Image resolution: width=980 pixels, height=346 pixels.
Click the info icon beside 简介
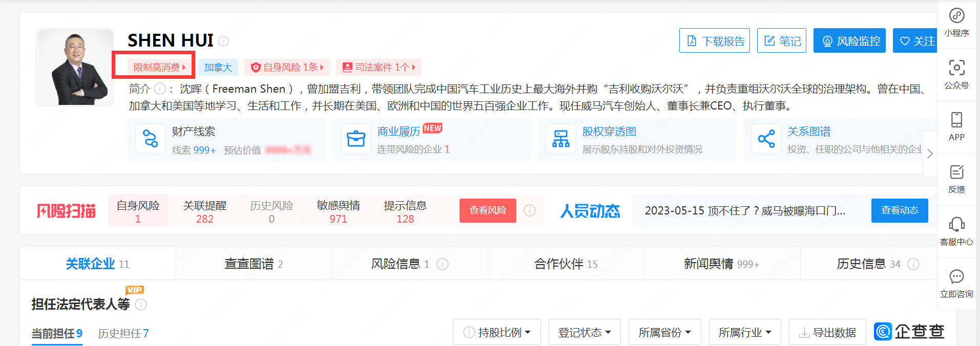(160, 89)
